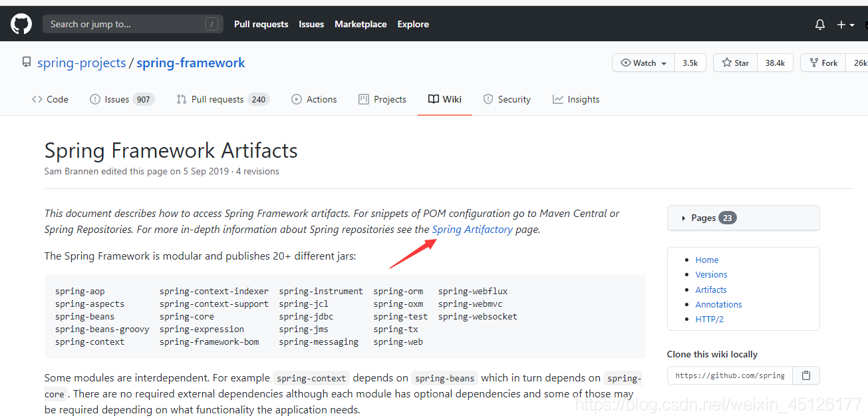View the 38.4k stargazers count
This screenshot has height=420, width=868.
[x=775, y=63]
